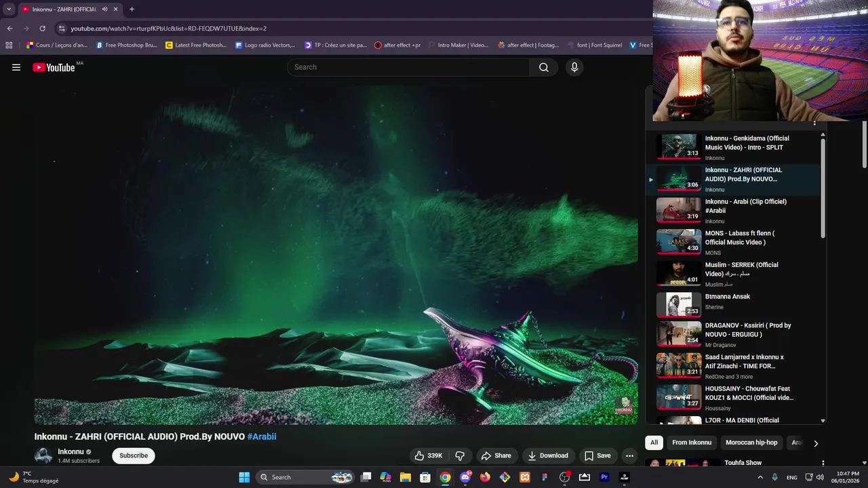Start voice search with the microphone
This screenshot has height=488, width=868.
coord(574,67)
